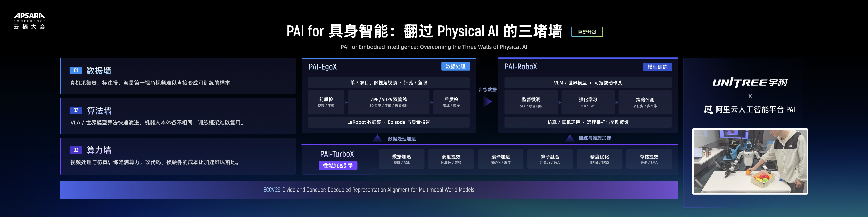
Task: Select the 重磅升级 badge next to the title
Action: (x=587, y=32)
